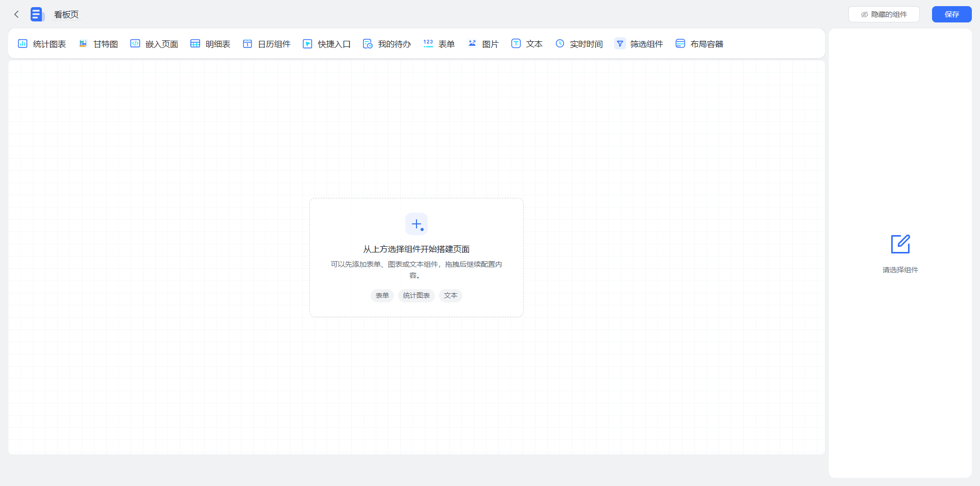This screenshot has height=486, width=980.
Task: Click the 统计图表 chip in empty-state card
Action: point(416,296)
